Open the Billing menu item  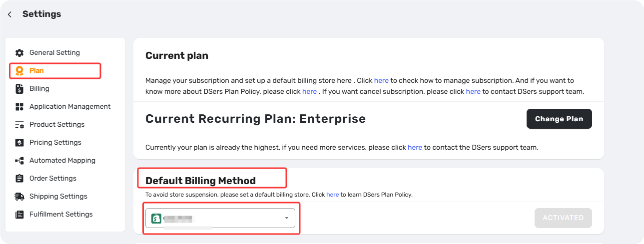click(x=39, y=88)
